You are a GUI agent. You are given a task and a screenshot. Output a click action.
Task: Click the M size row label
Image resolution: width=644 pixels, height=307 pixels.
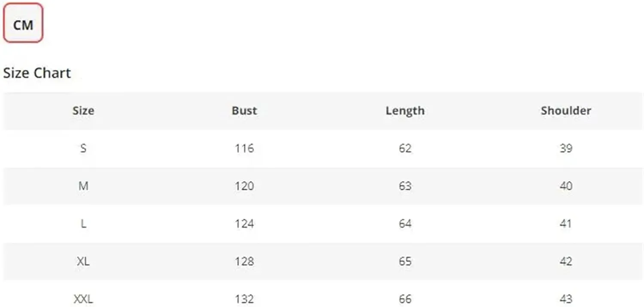[83, 186]
